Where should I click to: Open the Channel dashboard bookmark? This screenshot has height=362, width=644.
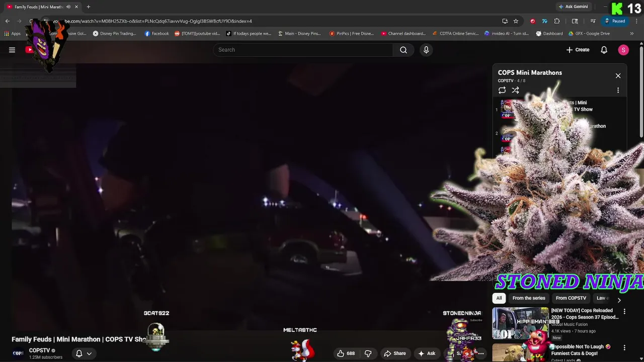[x=404, y=34]
